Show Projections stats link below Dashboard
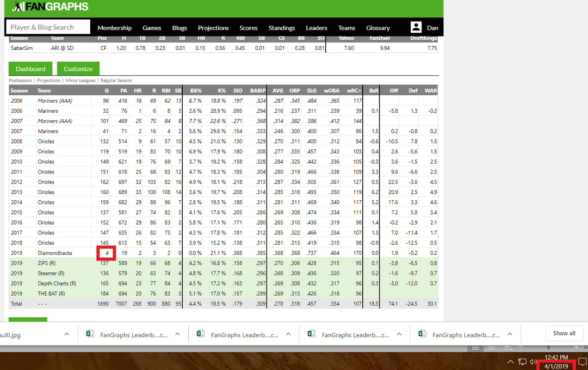Screen dimensions: 588x370 (x=49, y=80)
